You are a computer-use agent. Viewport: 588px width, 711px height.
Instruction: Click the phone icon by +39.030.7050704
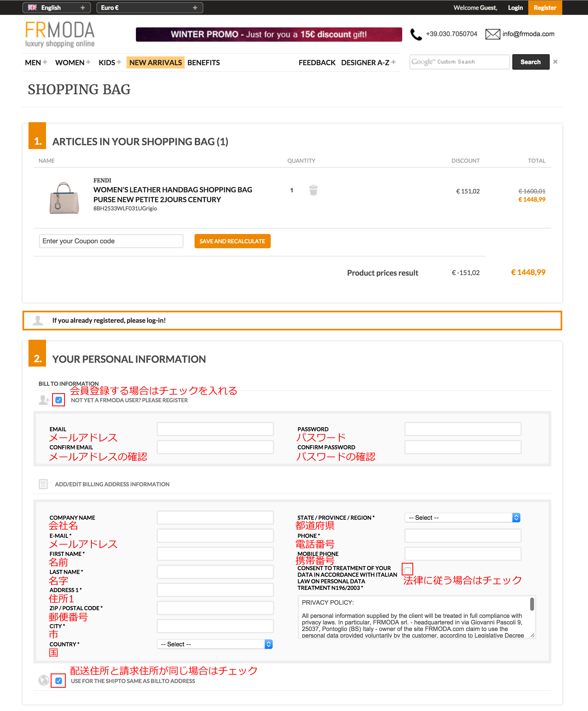coord(416,34)
